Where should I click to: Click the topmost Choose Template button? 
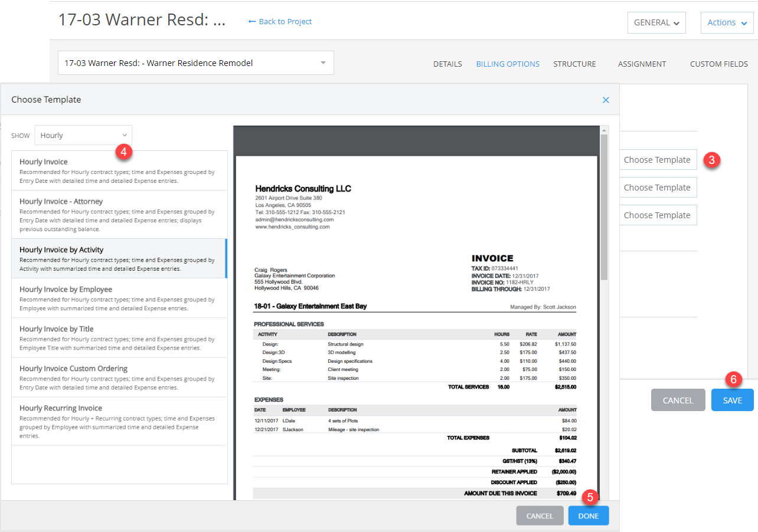coord(658,159)
